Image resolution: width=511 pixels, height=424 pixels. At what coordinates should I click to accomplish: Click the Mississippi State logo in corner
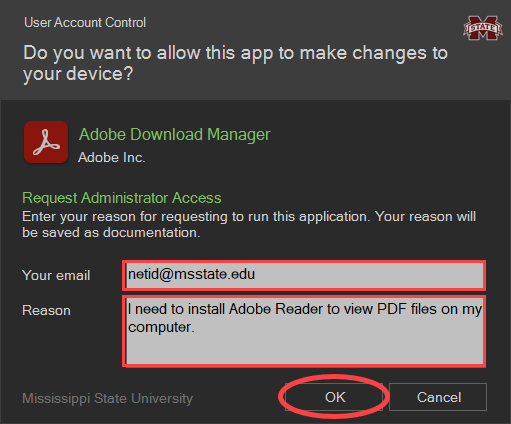pyautogui.click(x=483, y=28)
